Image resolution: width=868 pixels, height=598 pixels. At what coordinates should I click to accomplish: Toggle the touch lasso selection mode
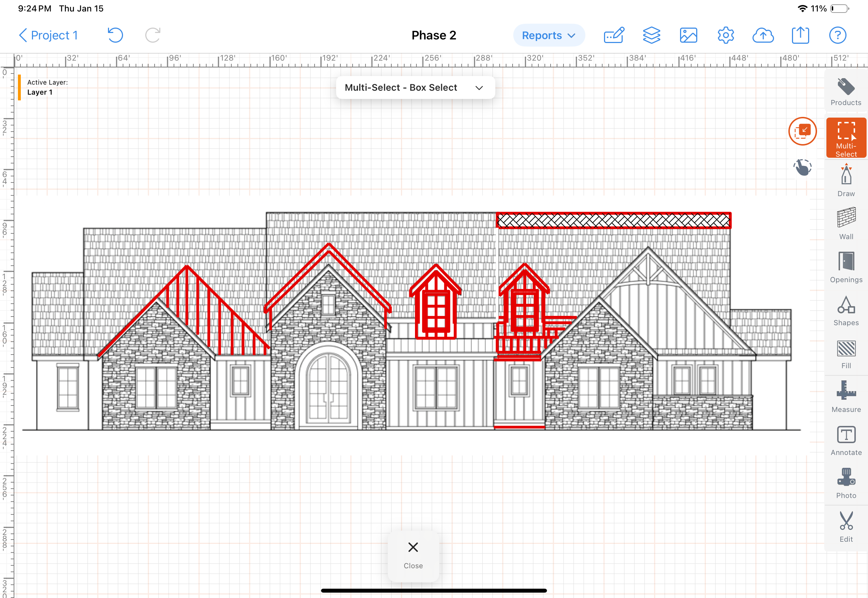pyautogui.click(x=802, y=167)
